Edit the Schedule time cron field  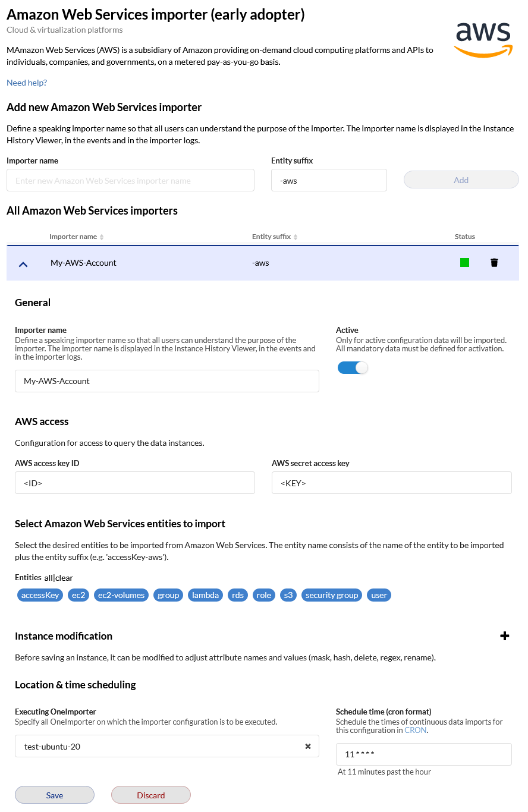tap(424, 754)
